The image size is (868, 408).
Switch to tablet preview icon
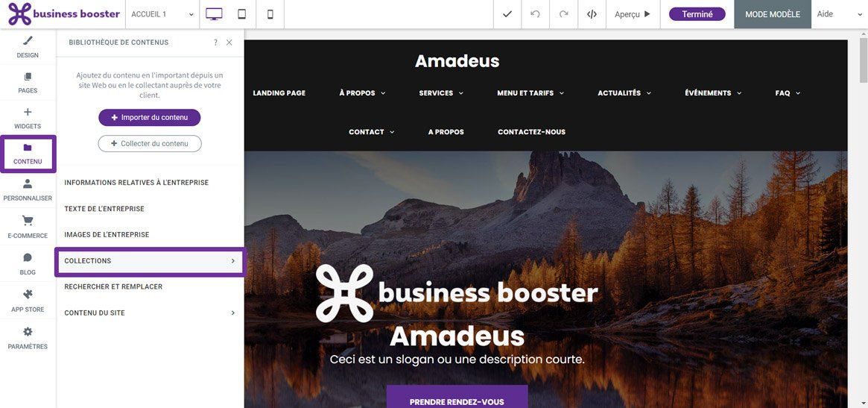coord(242,14)
